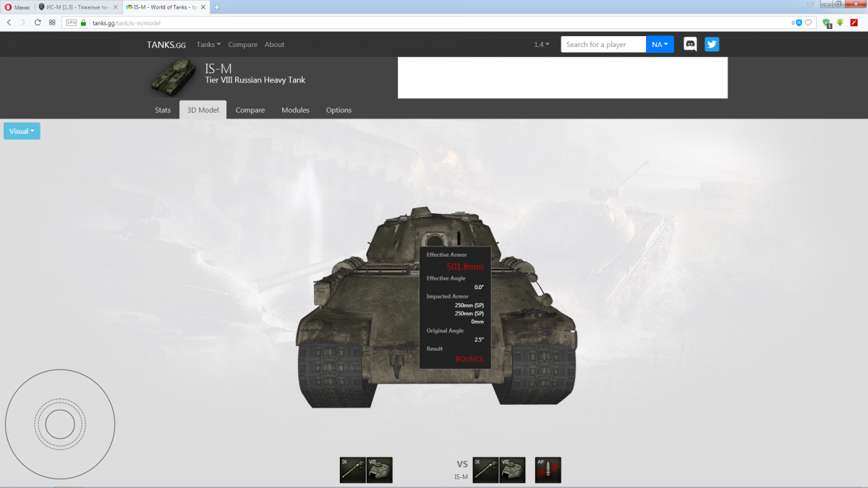Go back in browser history

9,22
